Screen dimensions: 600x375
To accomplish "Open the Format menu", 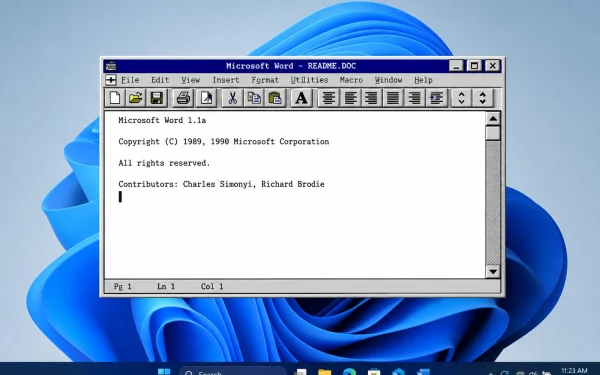I will [265, 80].
